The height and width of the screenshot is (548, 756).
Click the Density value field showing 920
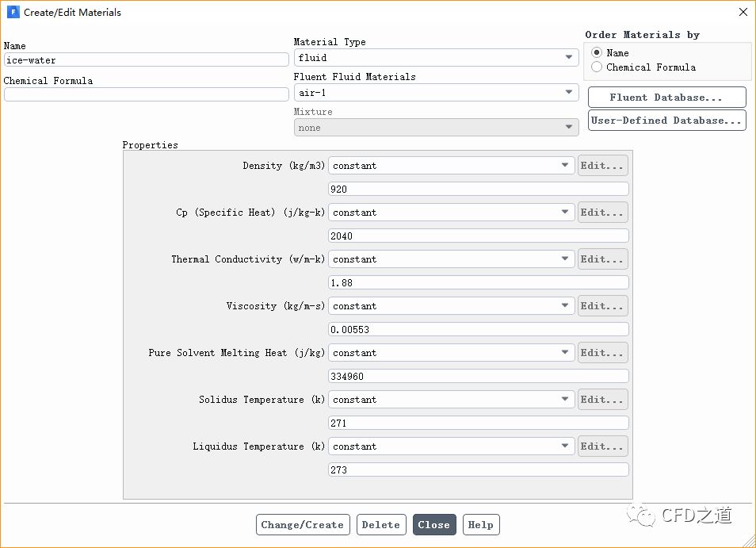click(478, 190)
